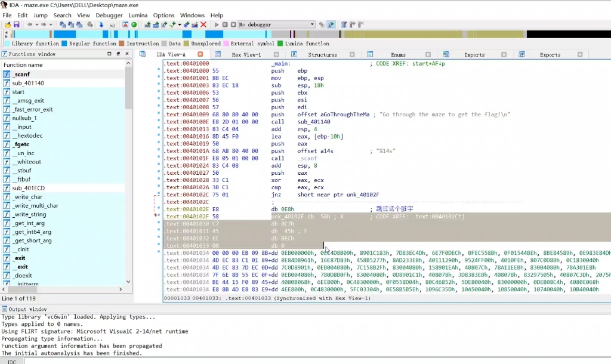
Task: Click the green circle toolbar icon
Action: (134, 24)
